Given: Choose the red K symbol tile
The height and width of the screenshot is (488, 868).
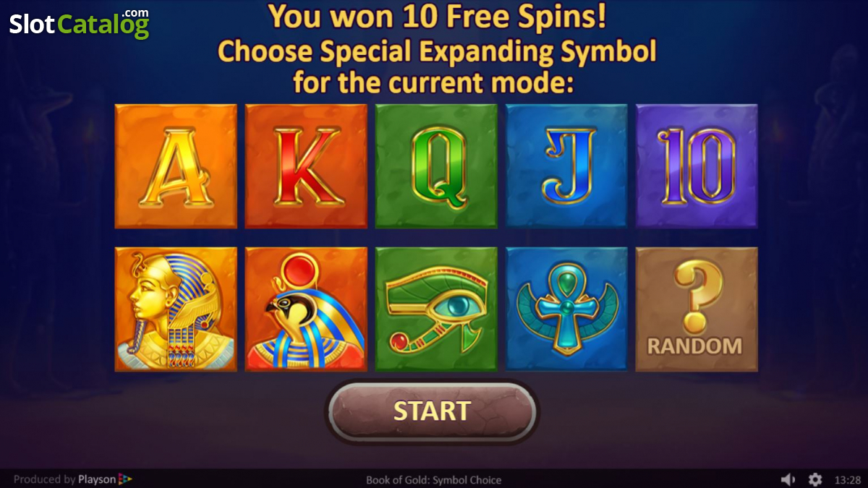Looking at the screenshot, I should pos(306,166).
